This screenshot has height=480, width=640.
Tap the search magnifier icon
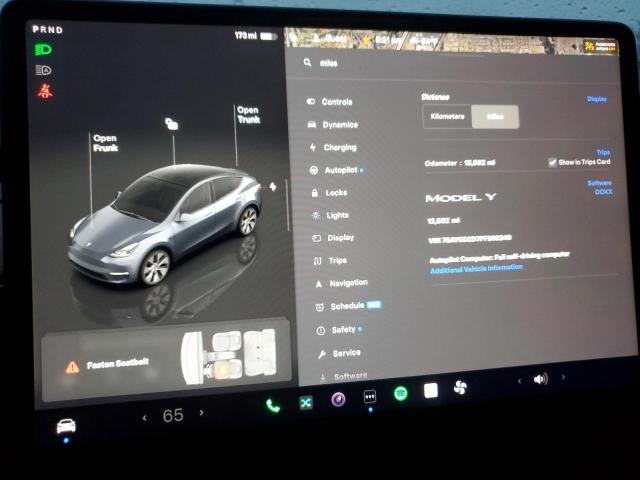pyautogui.click(x=307, y=62)
